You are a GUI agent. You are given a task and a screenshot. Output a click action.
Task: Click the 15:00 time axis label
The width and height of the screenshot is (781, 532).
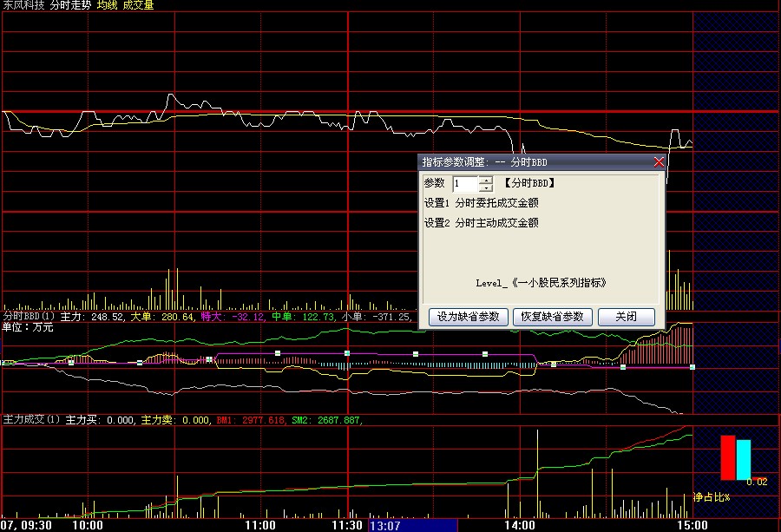pyautogui.click(x=692, y=526)
